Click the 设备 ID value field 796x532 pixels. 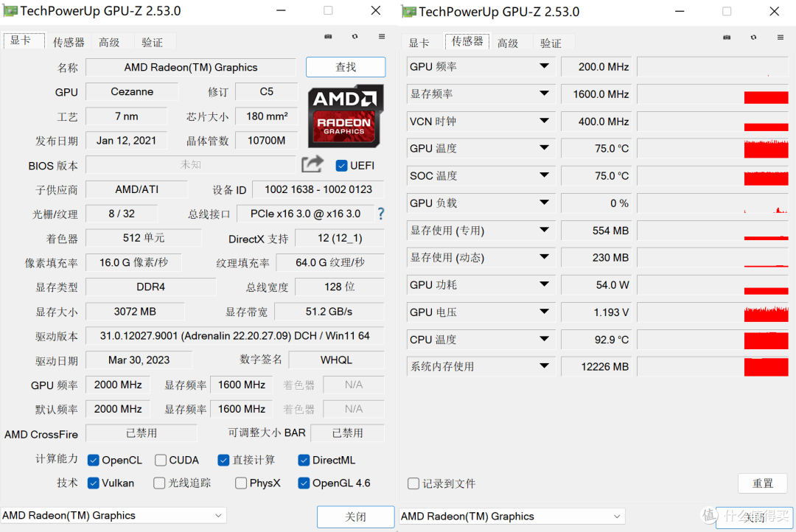[x=318, y=189]
